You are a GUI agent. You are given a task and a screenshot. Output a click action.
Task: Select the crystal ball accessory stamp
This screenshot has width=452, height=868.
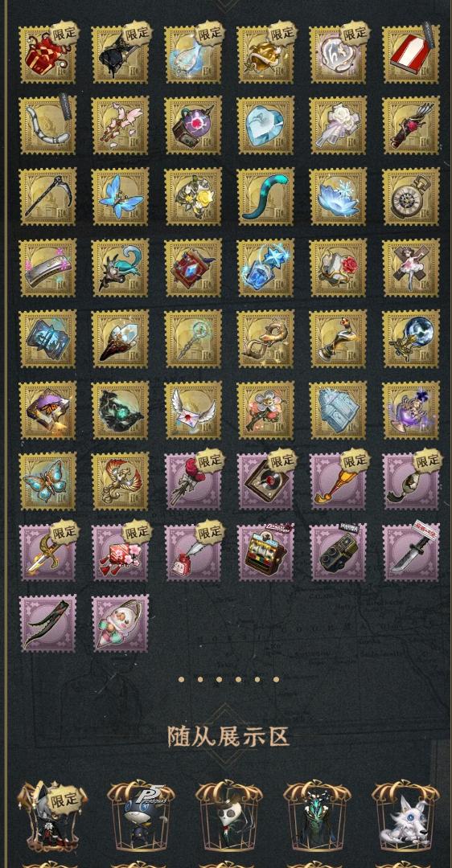click(x=411, y=339)
